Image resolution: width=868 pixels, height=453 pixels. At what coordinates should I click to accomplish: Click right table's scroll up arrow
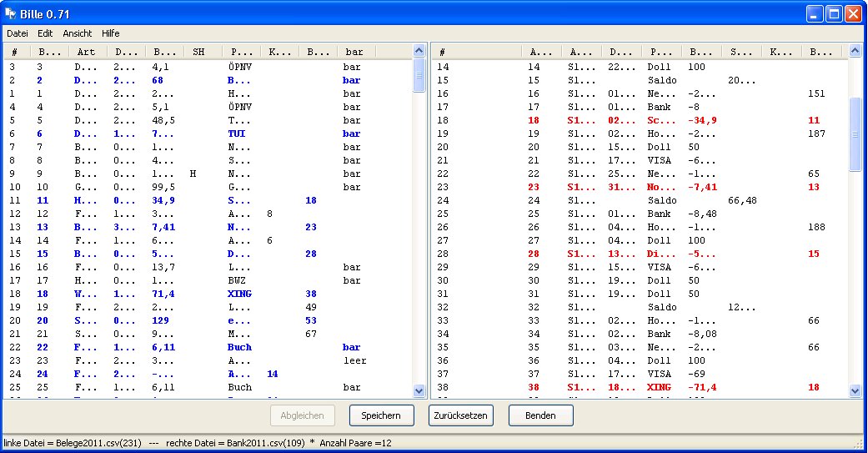pyautogui.click(x=855, y=51)
